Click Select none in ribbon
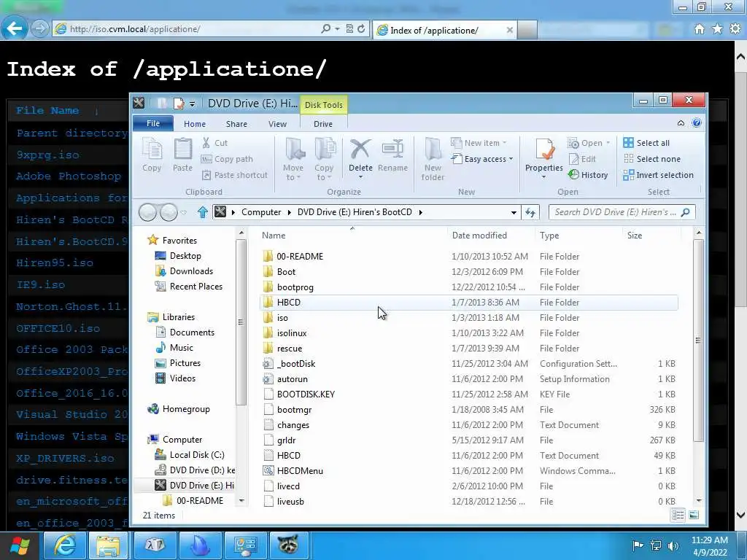Viewport: 747px width, 560px height. (x=651, y=159)
